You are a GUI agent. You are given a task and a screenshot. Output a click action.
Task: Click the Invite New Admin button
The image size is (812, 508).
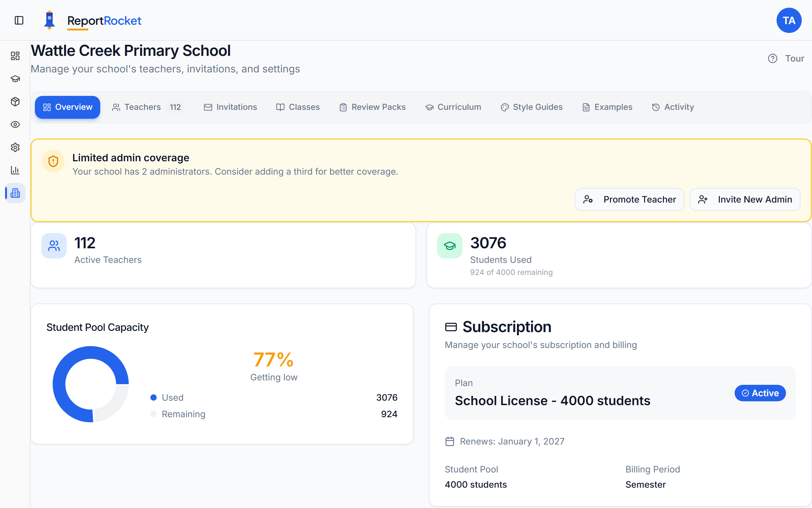[745, 200]
